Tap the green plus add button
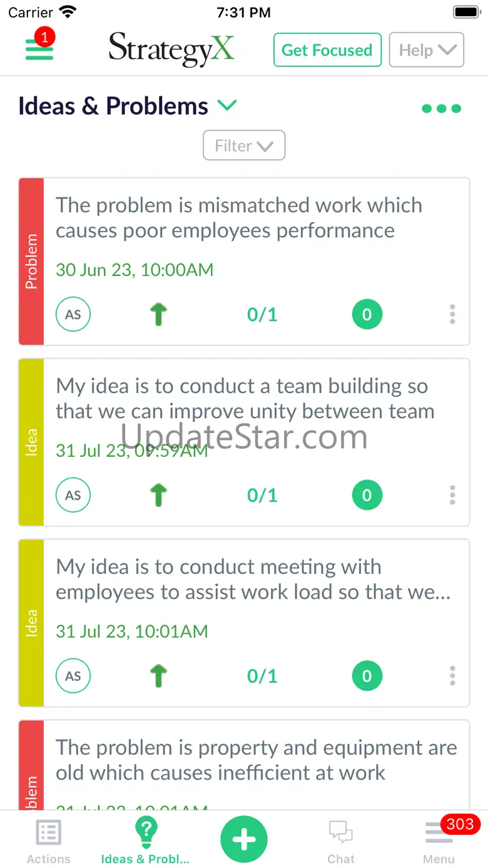The image size is (488, 868). click(x=244, y=839)
